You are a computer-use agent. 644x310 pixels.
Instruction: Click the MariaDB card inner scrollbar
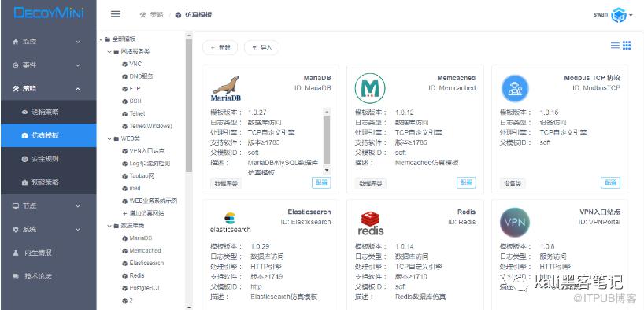[x=327, y=139]
